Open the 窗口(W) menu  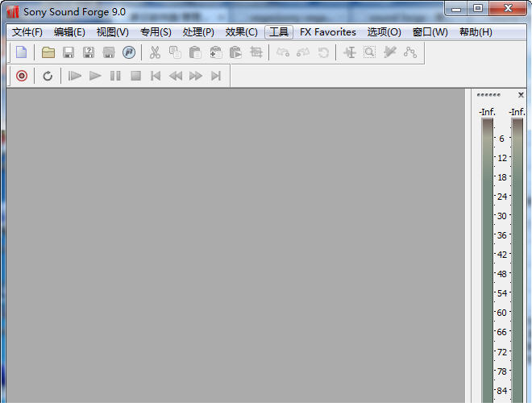tap(430, 32)
